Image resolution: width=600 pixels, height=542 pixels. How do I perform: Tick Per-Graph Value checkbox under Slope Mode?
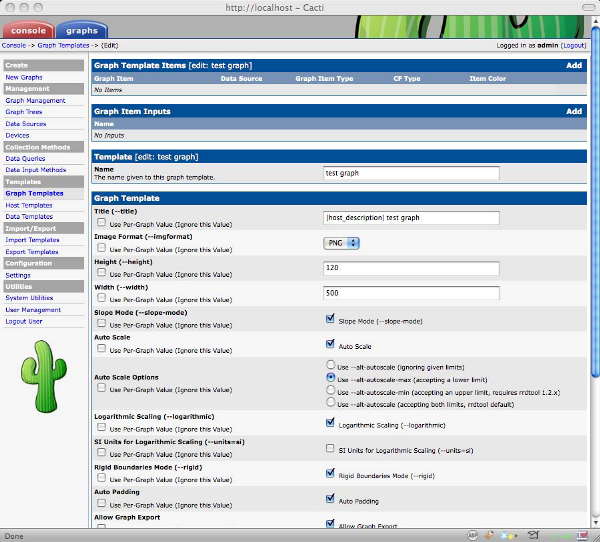point(101,323)
